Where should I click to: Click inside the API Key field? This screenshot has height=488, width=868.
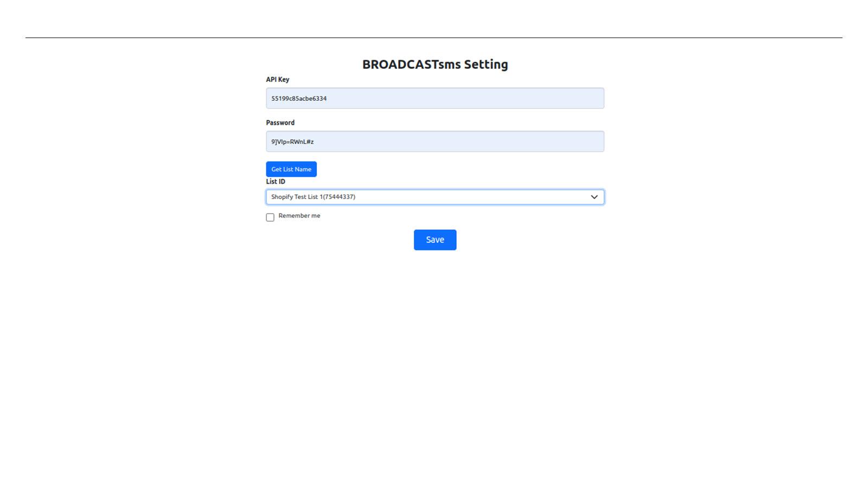point(435,98)
